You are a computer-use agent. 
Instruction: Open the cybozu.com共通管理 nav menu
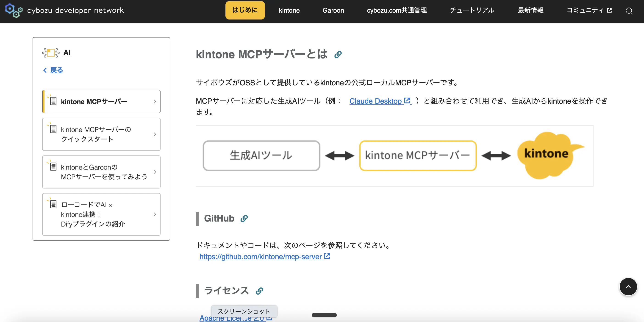[397, 10]
